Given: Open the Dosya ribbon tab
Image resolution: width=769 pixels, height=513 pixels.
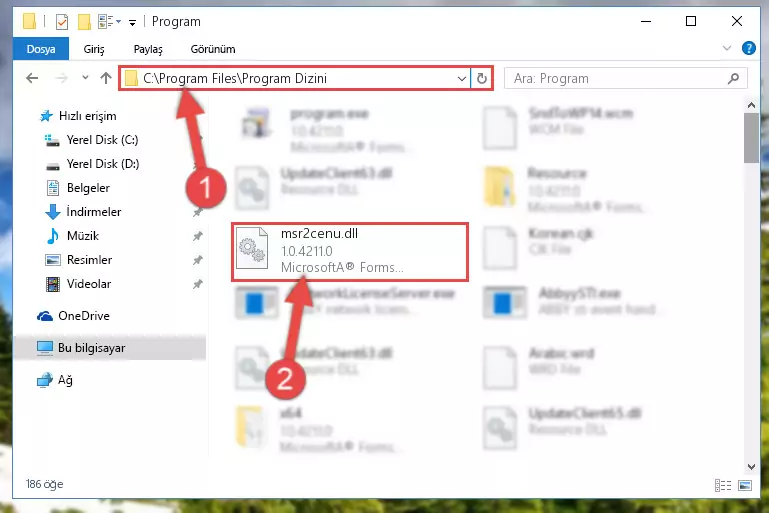Looking at the screenshot, I should (41, 49).
